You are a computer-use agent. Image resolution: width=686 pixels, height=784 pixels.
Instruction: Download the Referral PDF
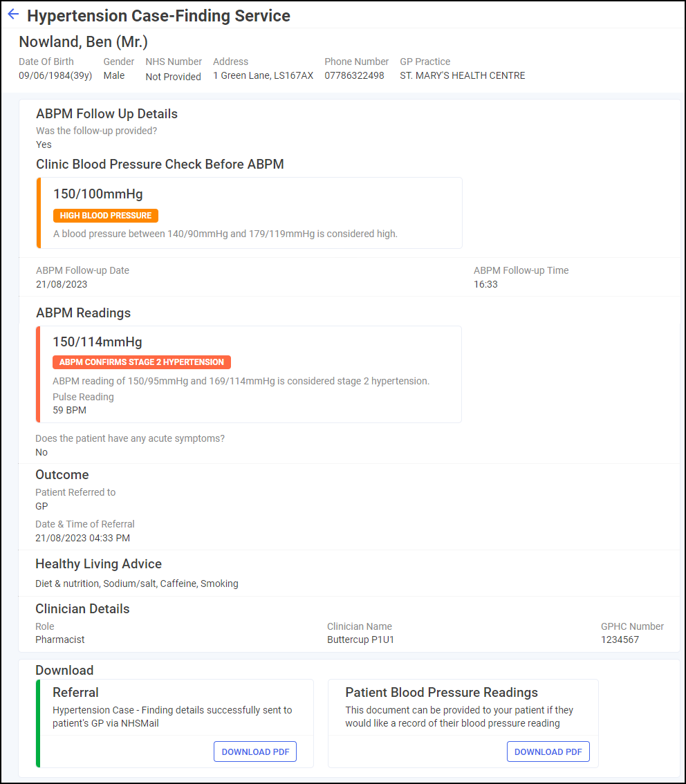pos(255,752)
